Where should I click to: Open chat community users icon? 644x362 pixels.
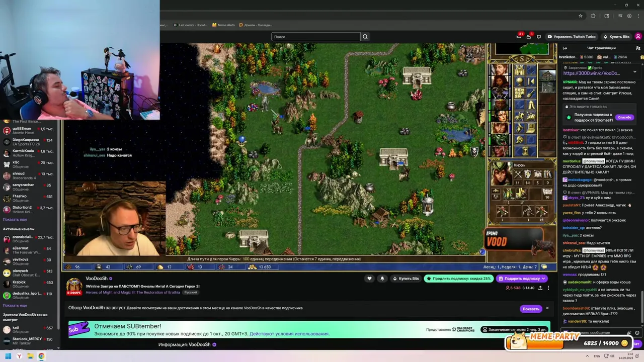coord(638,48)
